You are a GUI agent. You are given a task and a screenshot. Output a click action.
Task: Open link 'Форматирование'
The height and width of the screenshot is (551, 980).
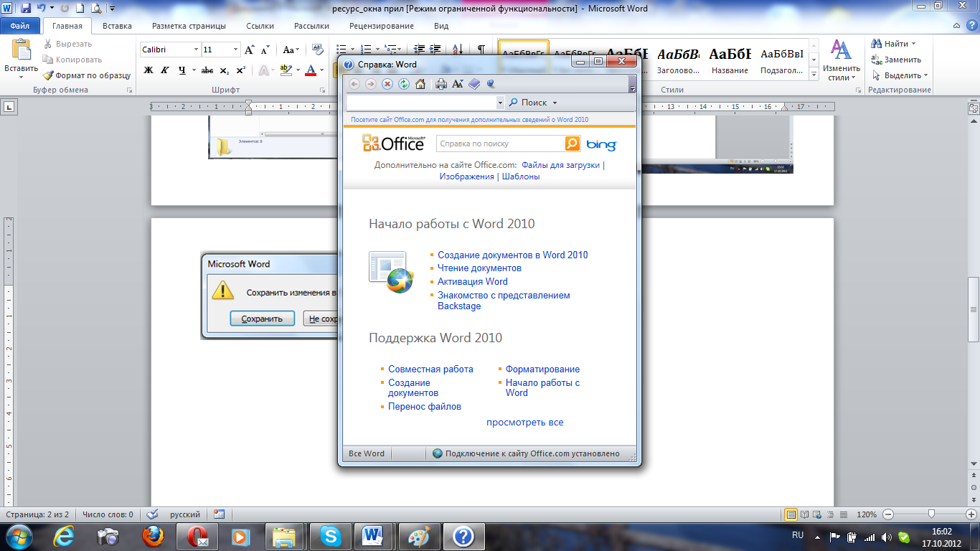tap(542, 369)
